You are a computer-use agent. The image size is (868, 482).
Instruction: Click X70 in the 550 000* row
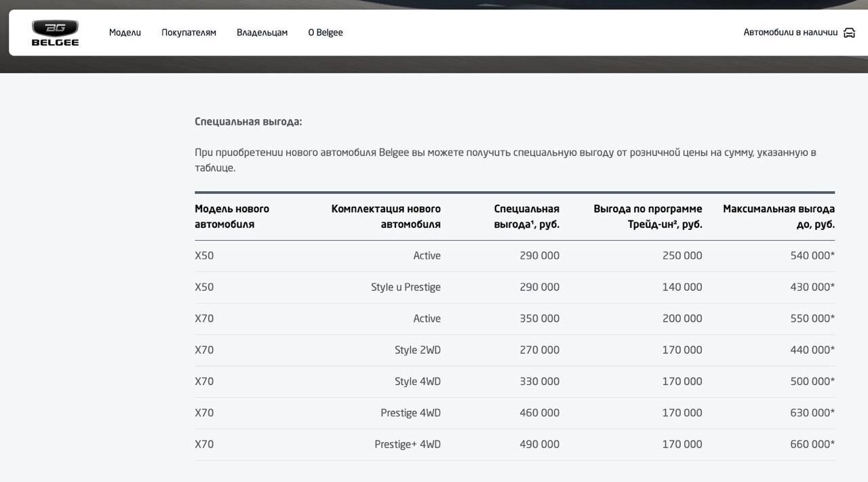(204, 319)
